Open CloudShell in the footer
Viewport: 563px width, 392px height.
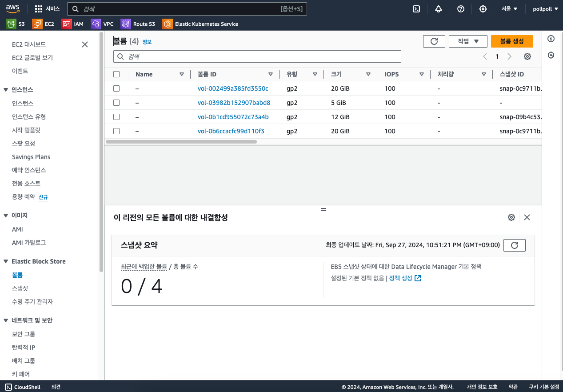(x=23, y=387)
